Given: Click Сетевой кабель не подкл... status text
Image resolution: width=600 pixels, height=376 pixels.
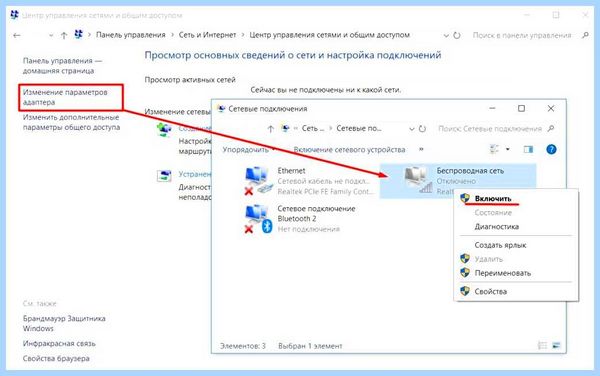Looking at the screenshot, I should coord(323,181).
